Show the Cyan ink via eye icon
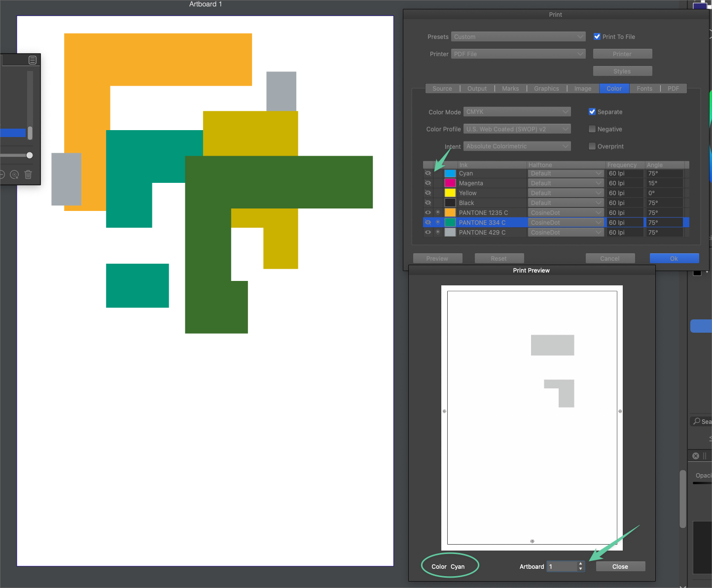 (x=428, y=173)
